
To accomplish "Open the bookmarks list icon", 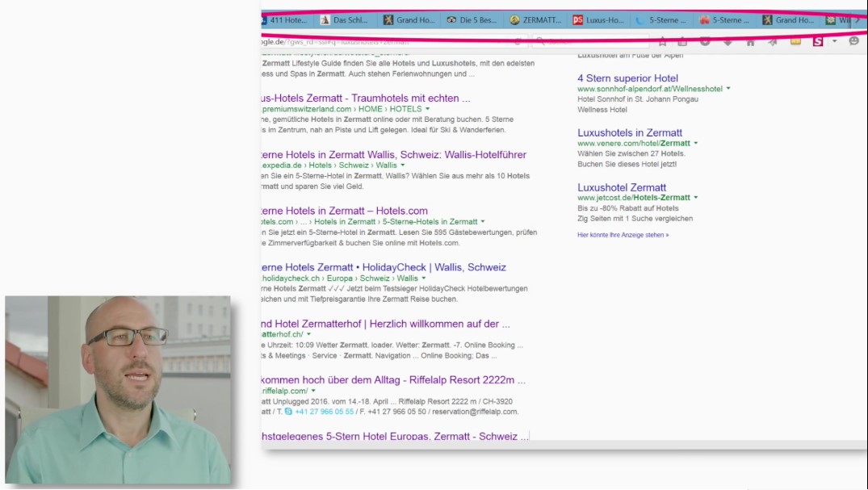I will click(x=682, y=41).
